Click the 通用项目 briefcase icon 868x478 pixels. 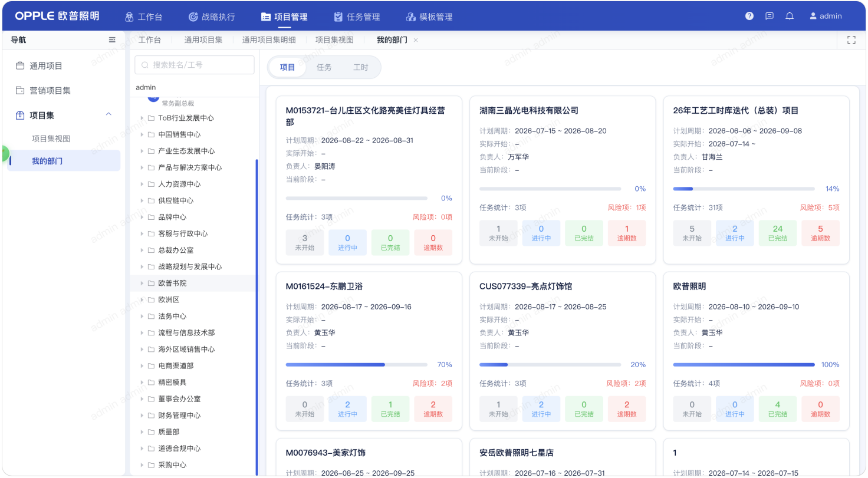[x=20, y=65]
